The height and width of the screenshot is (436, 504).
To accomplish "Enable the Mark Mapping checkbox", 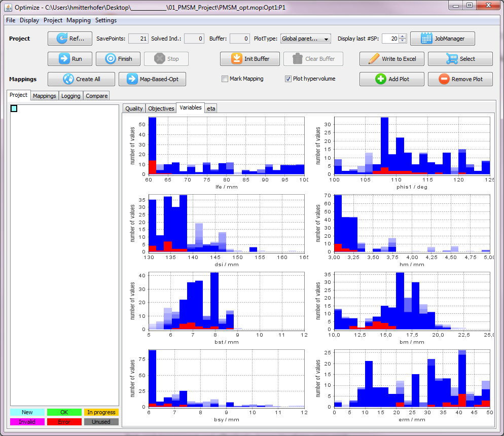I will (x=225, y=79).
